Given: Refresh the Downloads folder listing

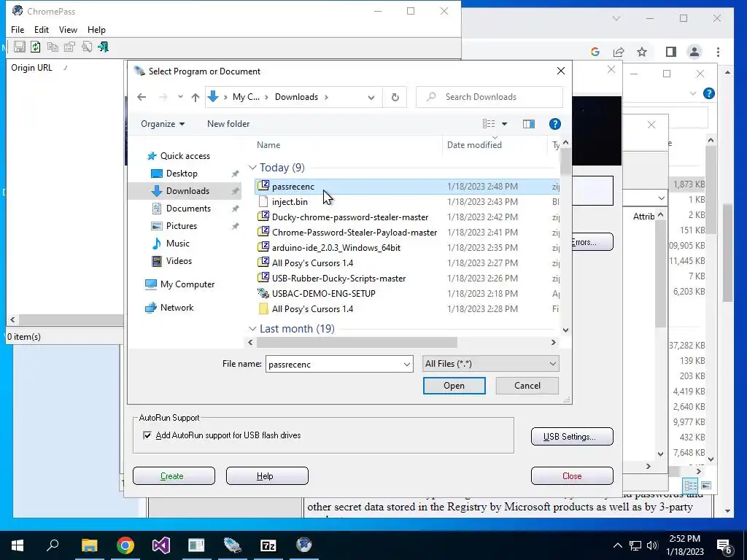Looking at the screenshot, I should pos(395,97).
